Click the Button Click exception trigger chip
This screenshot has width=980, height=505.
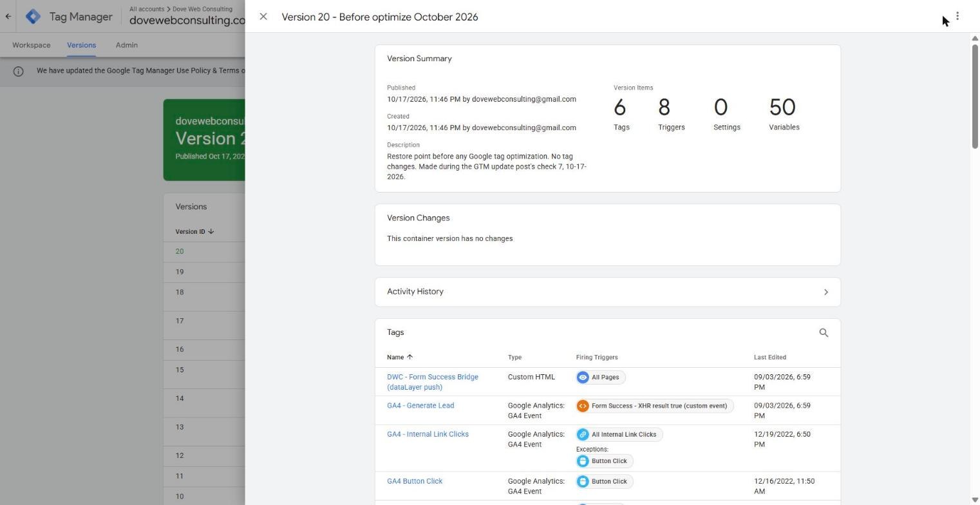click(x=605, y=461)
